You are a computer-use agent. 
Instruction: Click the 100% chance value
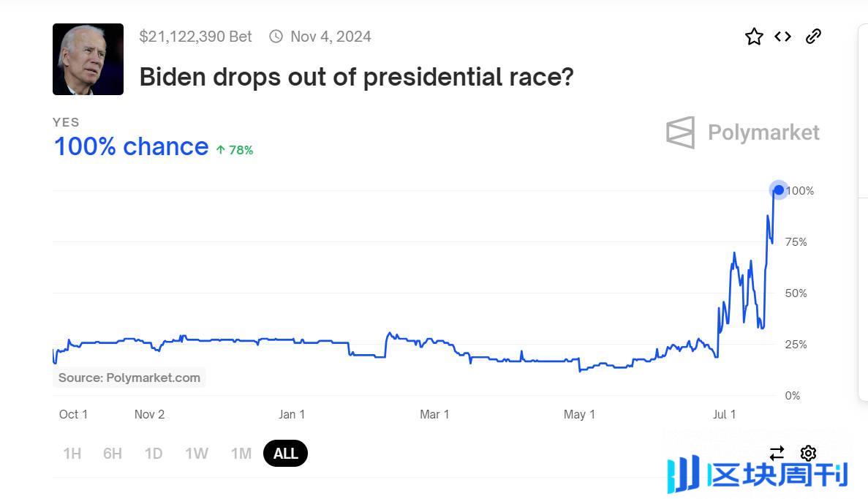(x=131, y=147)
